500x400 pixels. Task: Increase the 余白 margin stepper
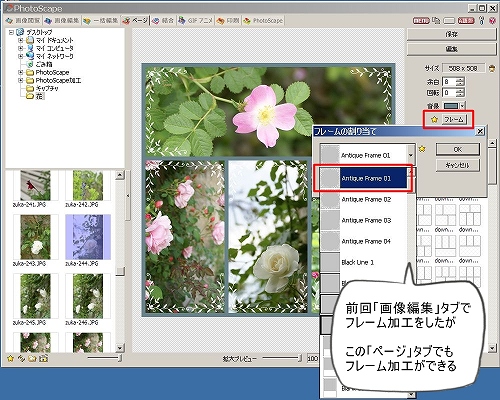[460, 79]
